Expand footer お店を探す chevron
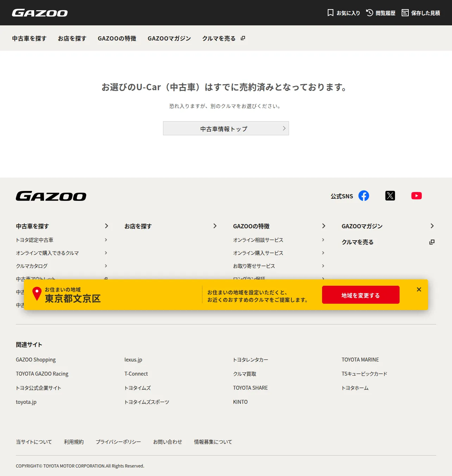Image resolution: width=452 pixels, height=476 pixels. tap(215, 226)
